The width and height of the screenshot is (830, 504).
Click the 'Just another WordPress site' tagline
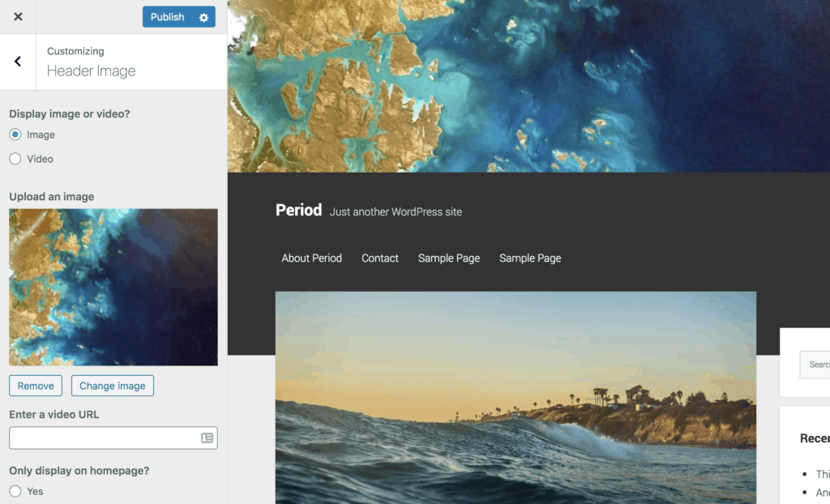pos(396,211)
